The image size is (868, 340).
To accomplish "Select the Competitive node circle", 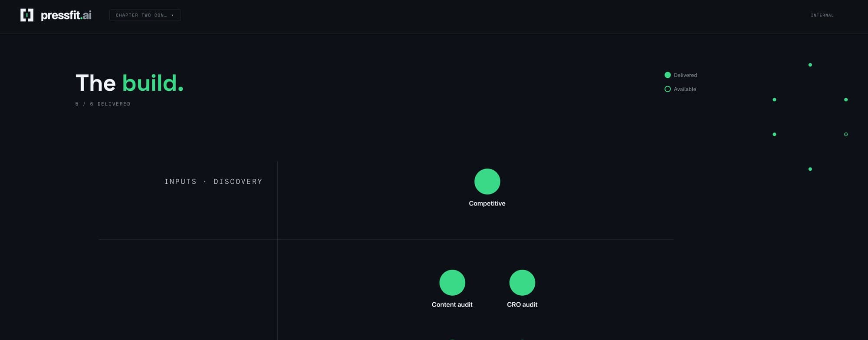I will coord(487,182).
